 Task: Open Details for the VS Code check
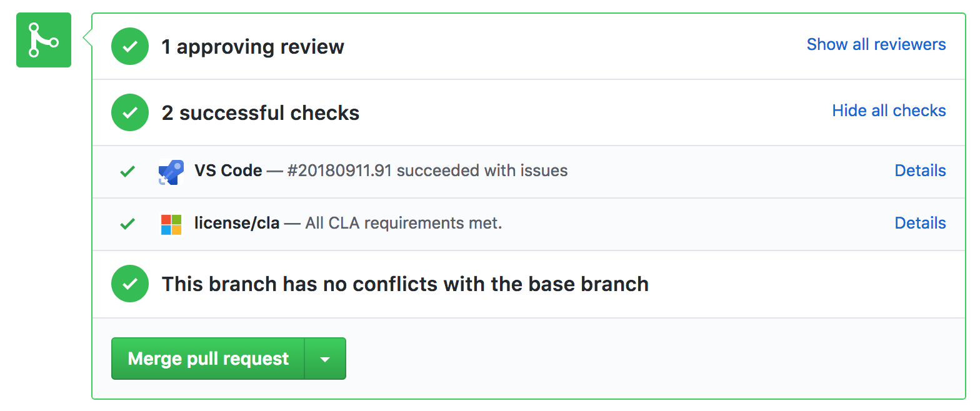920,171
